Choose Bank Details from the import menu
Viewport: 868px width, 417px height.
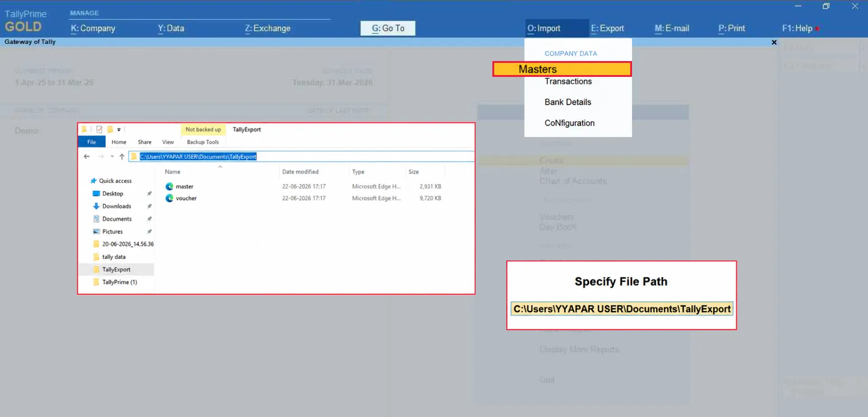[x=568, y=102]
